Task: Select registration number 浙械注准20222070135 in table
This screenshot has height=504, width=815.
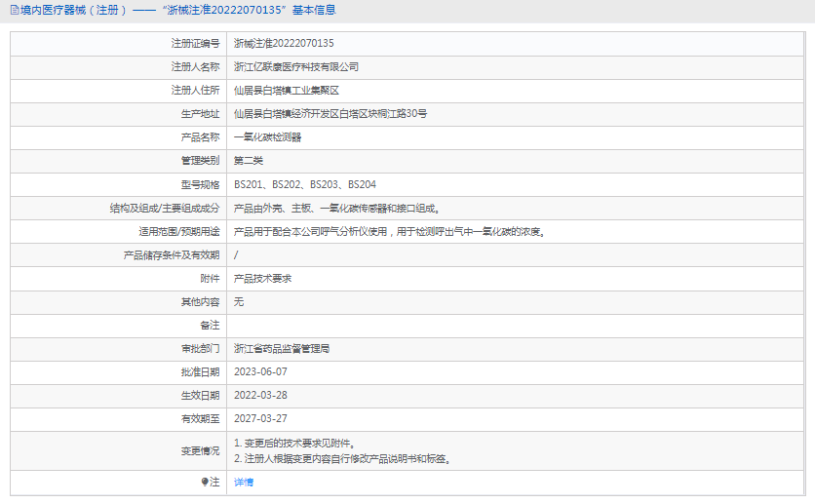Action: (x=284, y=44)
